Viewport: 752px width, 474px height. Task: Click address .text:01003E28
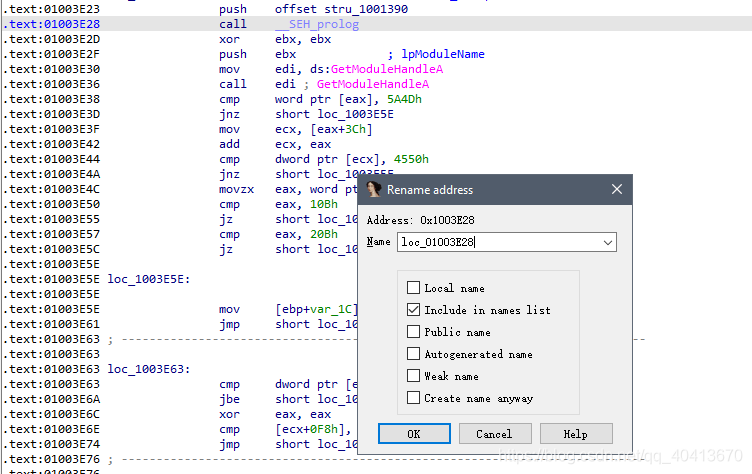51,24
